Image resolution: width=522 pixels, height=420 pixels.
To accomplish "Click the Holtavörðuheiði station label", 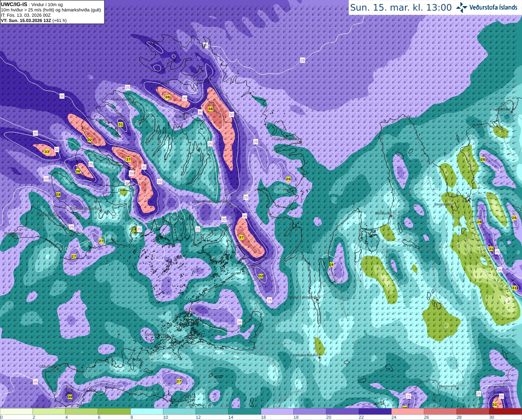I will click(306, 355).
